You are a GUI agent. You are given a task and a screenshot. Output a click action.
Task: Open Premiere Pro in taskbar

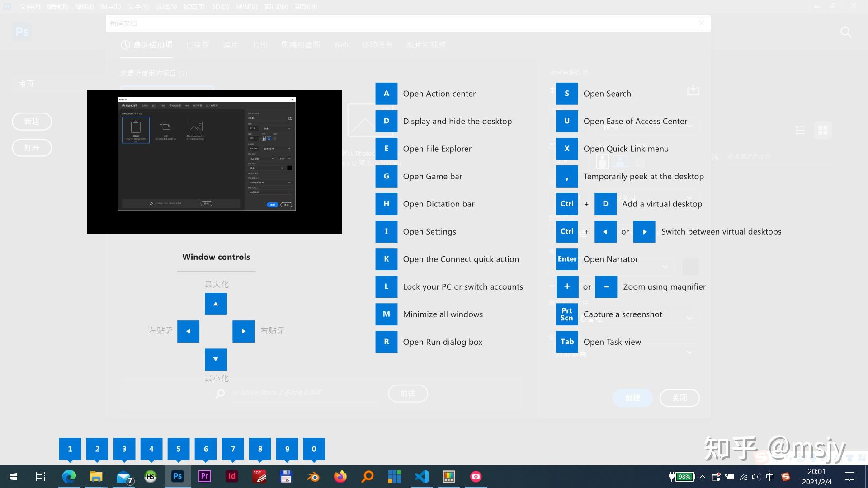(x=204, y=476)
